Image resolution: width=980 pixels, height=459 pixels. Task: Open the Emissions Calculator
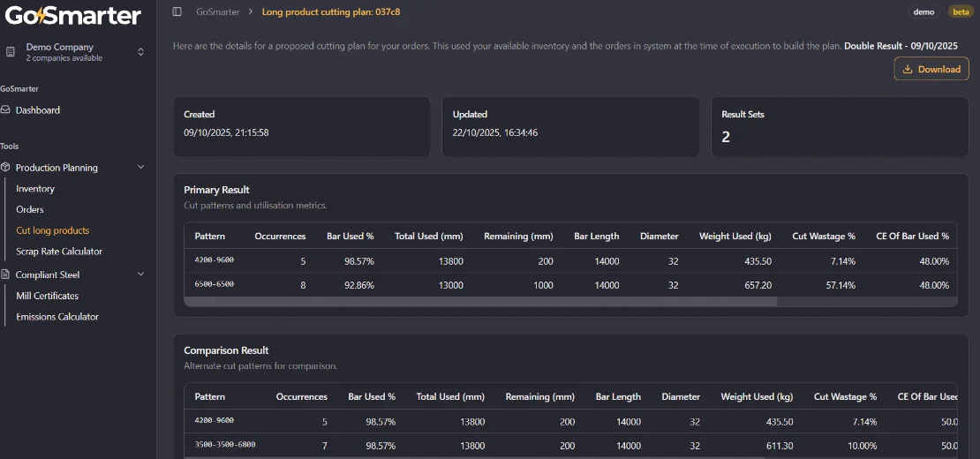(57, 317)
